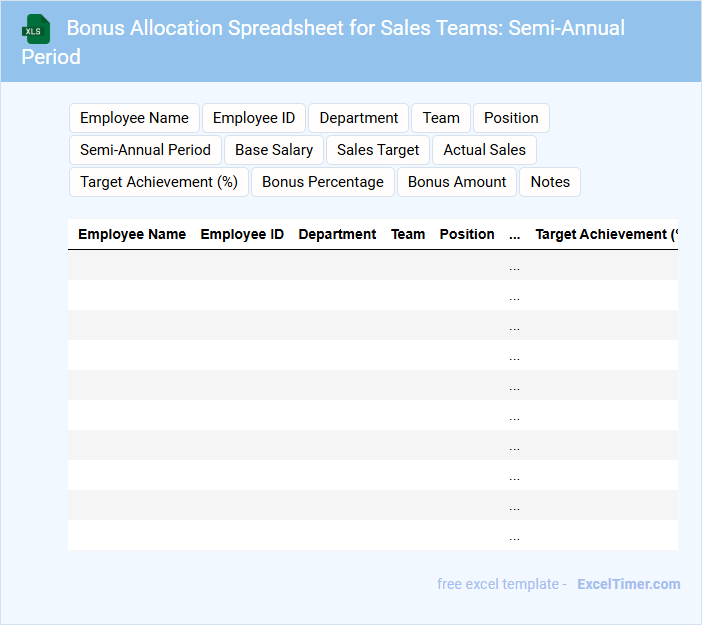Select the Department column header
The height and width of the screenshot is (625, 702).
click(x=337, y=234)
